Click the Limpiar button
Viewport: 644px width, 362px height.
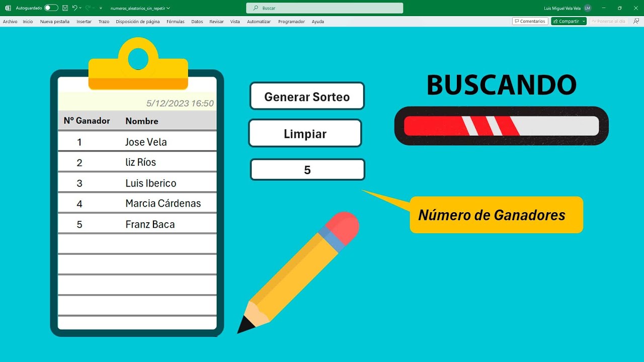[x=305, y=133]
